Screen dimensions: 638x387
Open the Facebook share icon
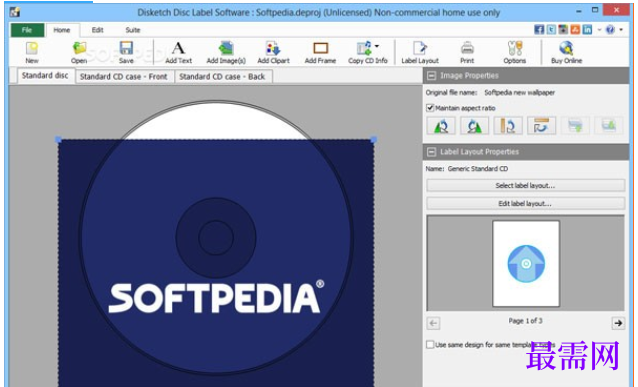[x=539, y=29]
